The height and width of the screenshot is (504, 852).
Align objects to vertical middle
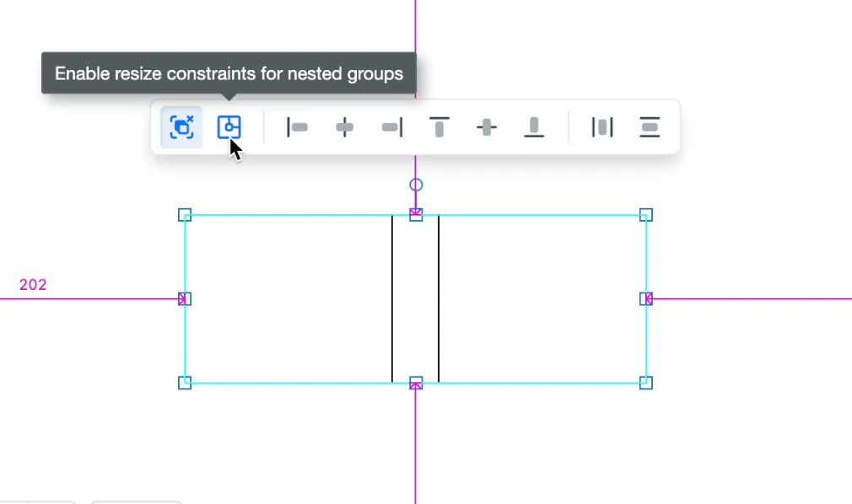486,127
